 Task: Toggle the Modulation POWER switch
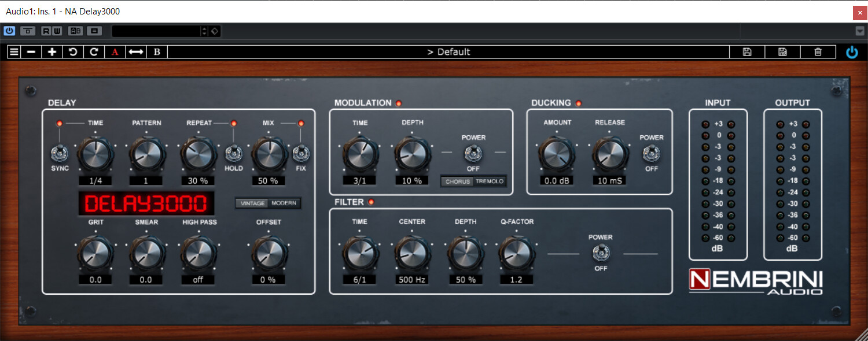tap(473, 153)
